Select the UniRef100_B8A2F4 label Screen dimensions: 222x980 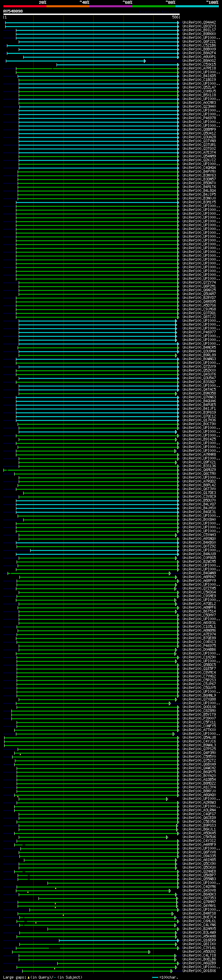199,53
